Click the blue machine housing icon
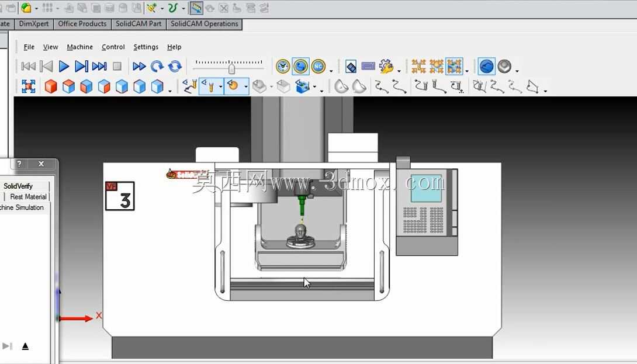 click(x=302, y=86)
